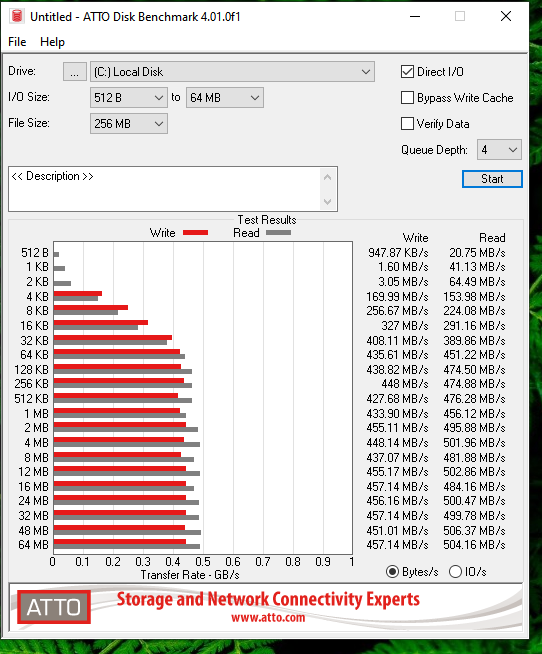This screenshot has height=654, width=542.
Task: Click the 408.11 MB/s write value
Action: [x=397, y=341]
